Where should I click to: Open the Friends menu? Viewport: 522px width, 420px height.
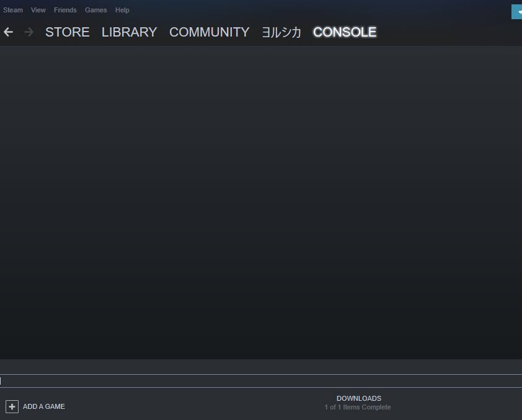(64, 10)
